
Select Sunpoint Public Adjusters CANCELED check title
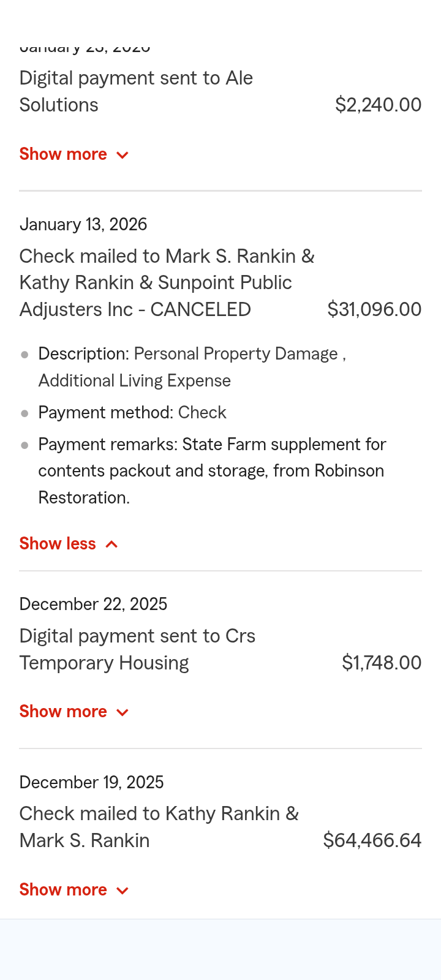[x=167, y=282]
